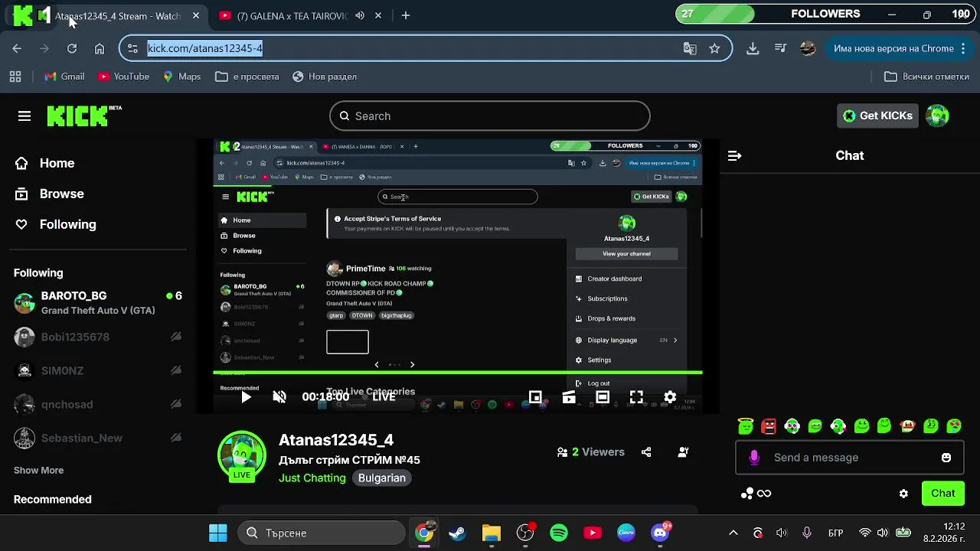Click the purple microphone in chat input
This screenshot has width=980, height=551.
(x=754, y=458)
